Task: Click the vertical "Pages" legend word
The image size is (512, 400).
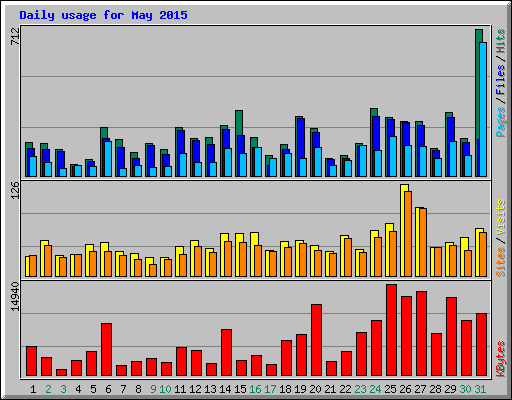Action: pyautogui.click(x=501, y=122)
